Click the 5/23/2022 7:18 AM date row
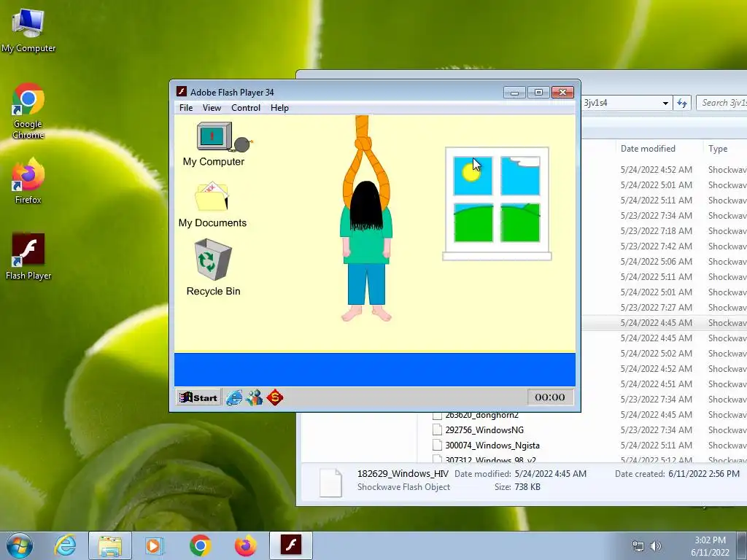Viewport: 747px width, 560px height. point(656,231)
